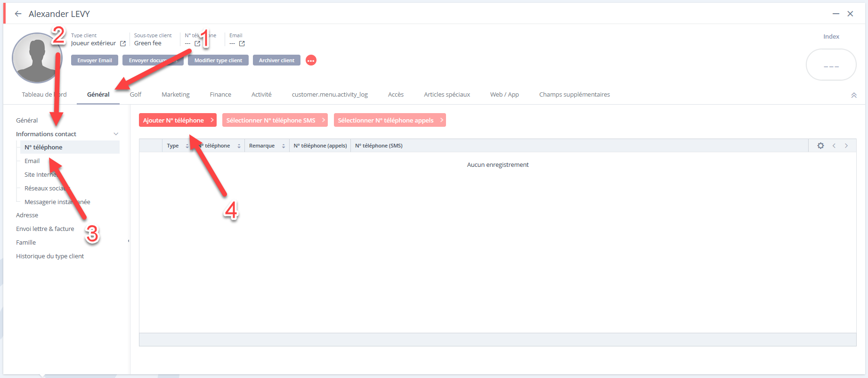Click the Envoyer Email button

(95, 60)
